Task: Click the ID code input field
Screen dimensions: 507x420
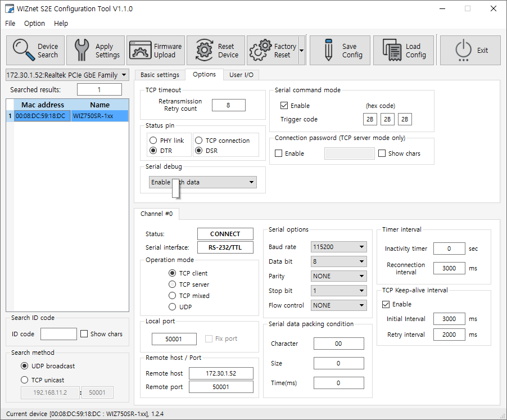Action: 58,334
